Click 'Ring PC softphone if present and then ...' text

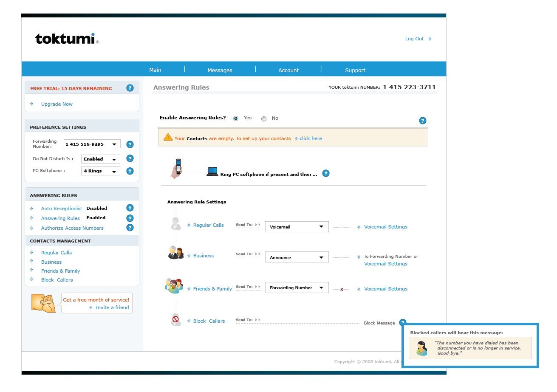(269, 174)
